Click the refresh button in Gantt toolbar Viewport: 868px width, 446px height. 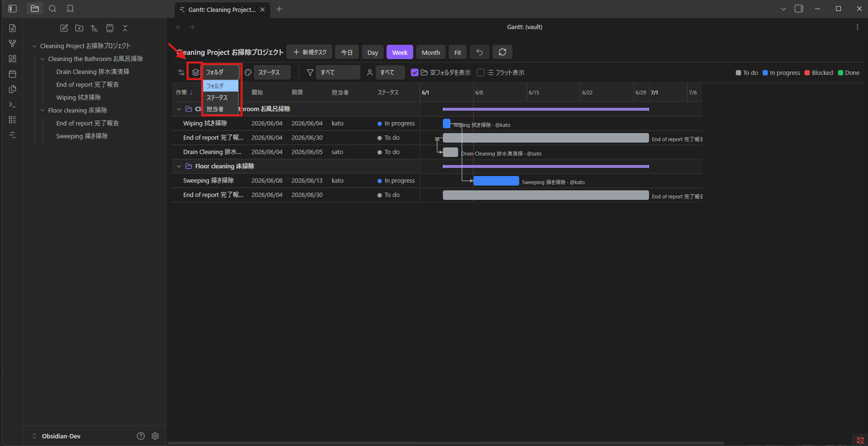click(x=503, y=52)
